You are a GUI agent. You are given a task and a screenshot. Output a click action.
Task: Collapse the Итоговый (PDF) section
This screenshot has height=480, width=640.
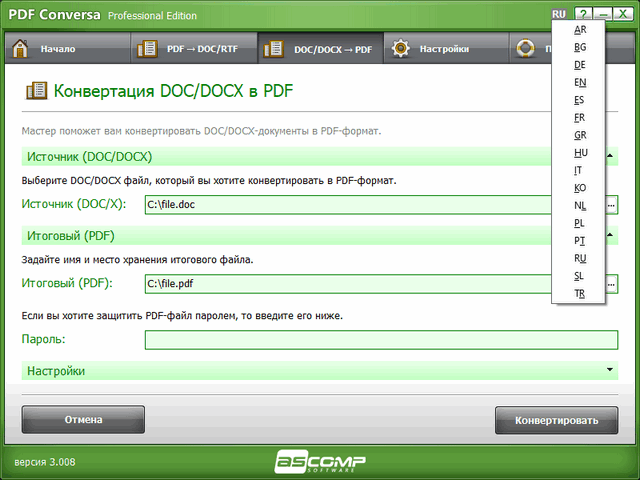610,235
